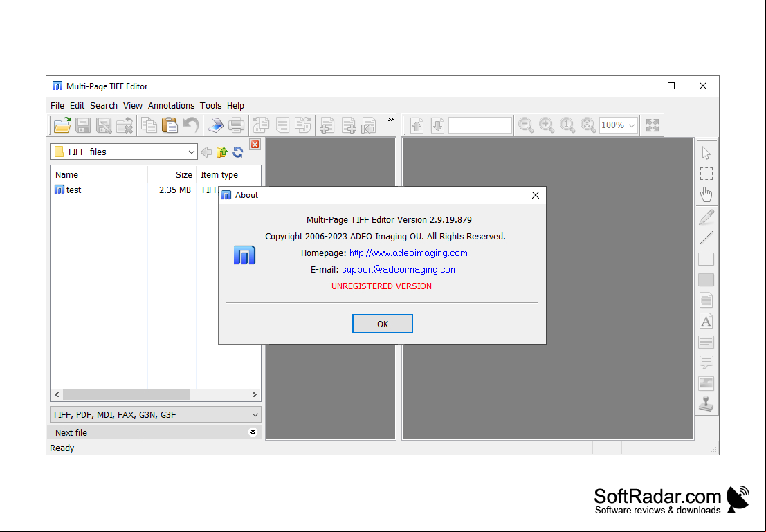
Task: Open the Annotations menu
Action: [x=171, y=106]
